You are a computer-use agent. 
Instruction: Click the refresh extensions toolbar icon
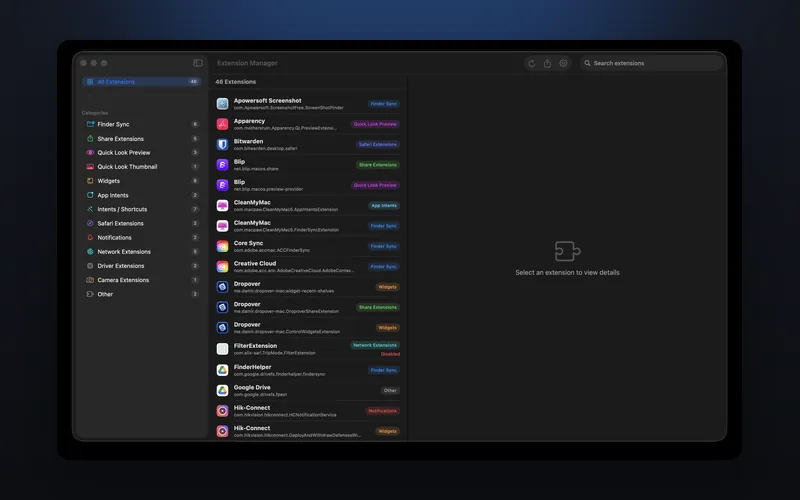click(x=532, y=63)
